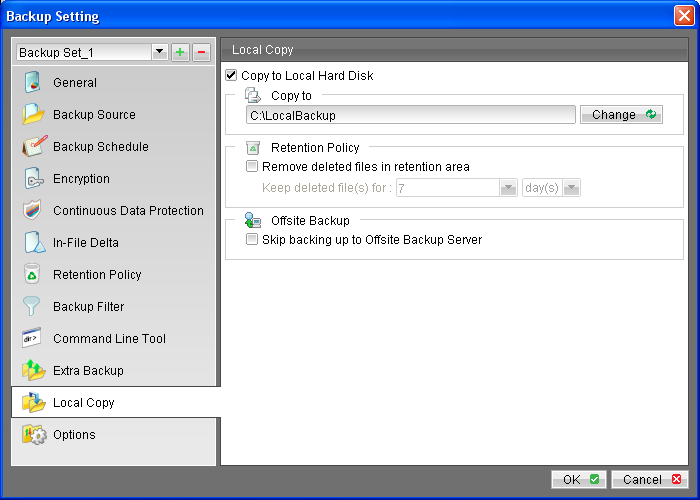Click the General settings icon
700x500 pixels.
coord(34,83)
